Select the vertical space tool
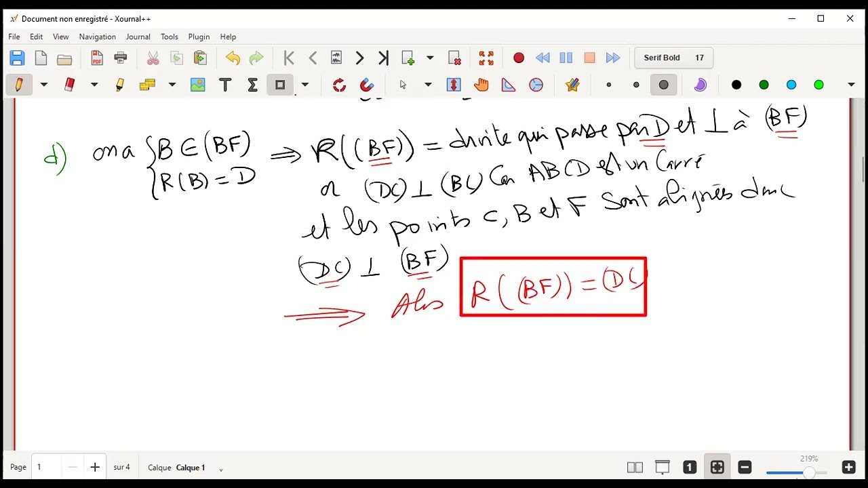Viewport: 868px width, 488px height. point(454,85)
